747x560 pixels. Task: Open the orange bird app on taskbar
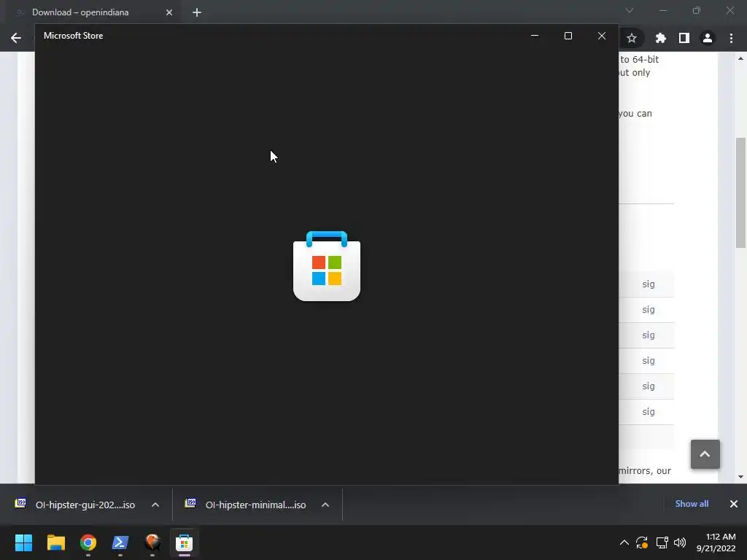[152, 542]
